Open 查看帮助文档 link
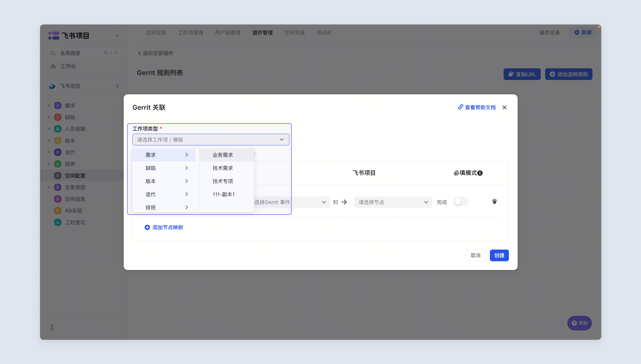Viewport: 641px width, 364px height. (477, 107)
